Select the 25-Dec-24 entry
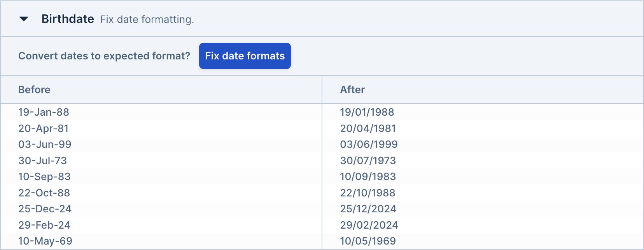644x250 pixels. (x=45, y=209)
